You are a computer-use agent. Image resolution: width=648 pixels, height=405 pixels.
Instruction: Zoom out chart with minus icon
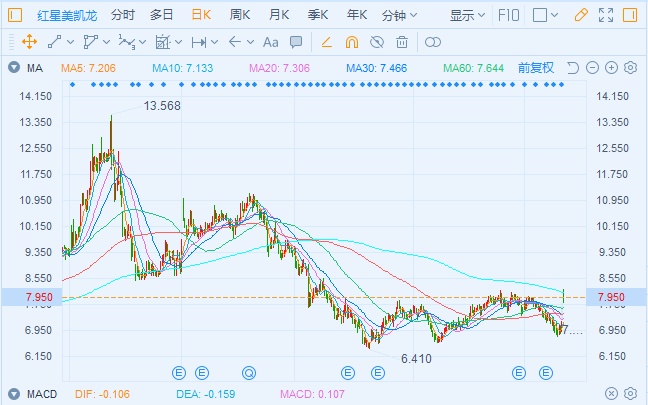pos(592,68)
